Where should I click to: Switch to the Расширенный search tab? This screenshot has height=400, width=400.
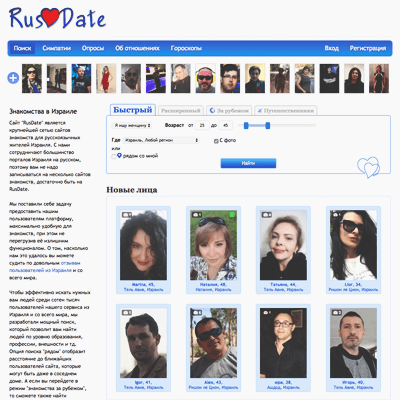180,110
